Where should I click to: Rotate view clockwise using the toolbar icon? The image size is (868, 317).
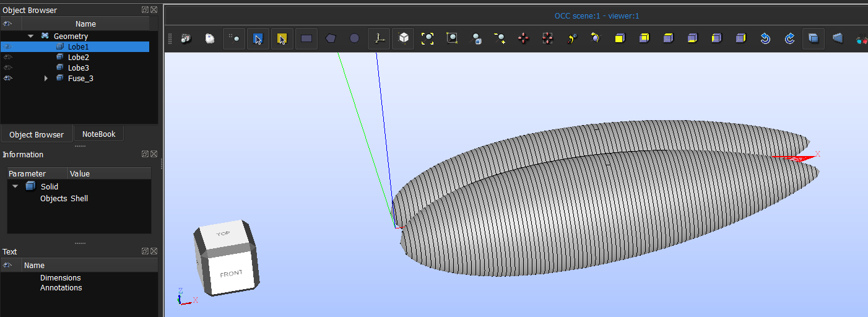pos(789,38)
